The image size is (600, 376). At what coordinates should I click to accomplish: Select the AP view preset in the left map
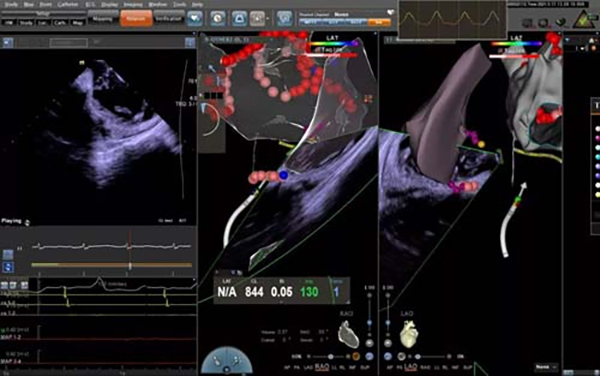pyautogui.click(x=287, y=368)
